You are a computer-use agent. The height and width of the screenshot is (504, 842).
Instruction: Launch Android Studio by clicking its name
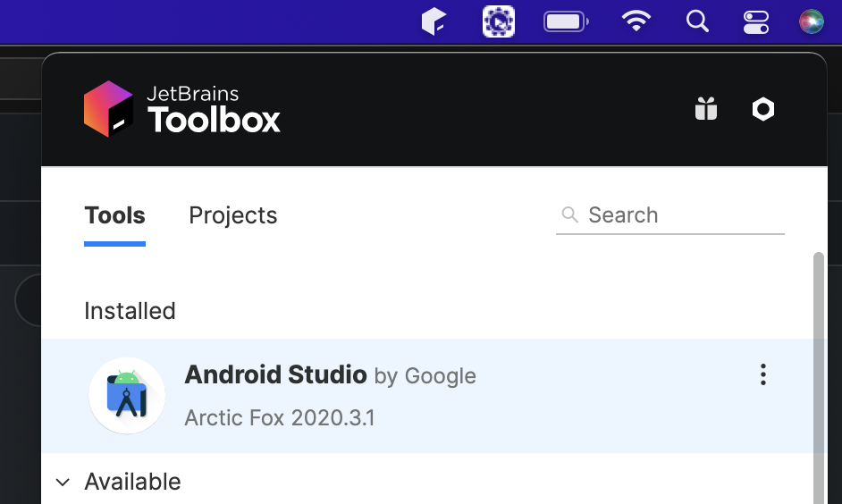275,374
